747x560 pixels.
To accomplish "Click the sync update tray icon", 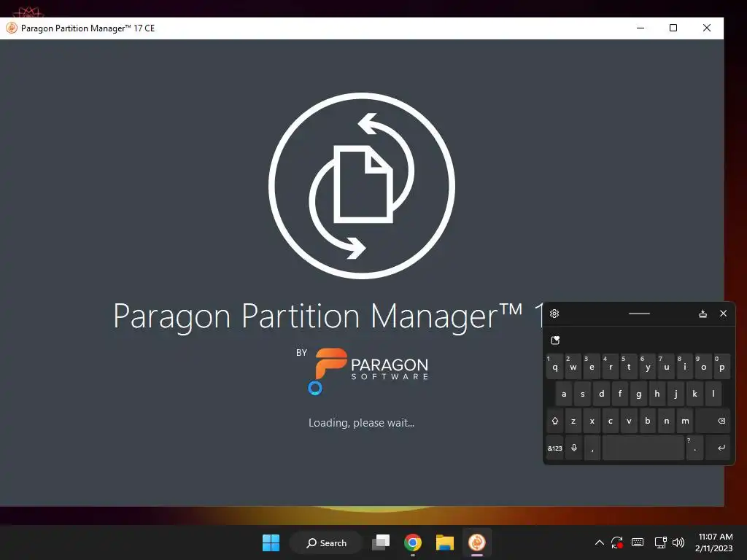I will click(x=617, y=542).
